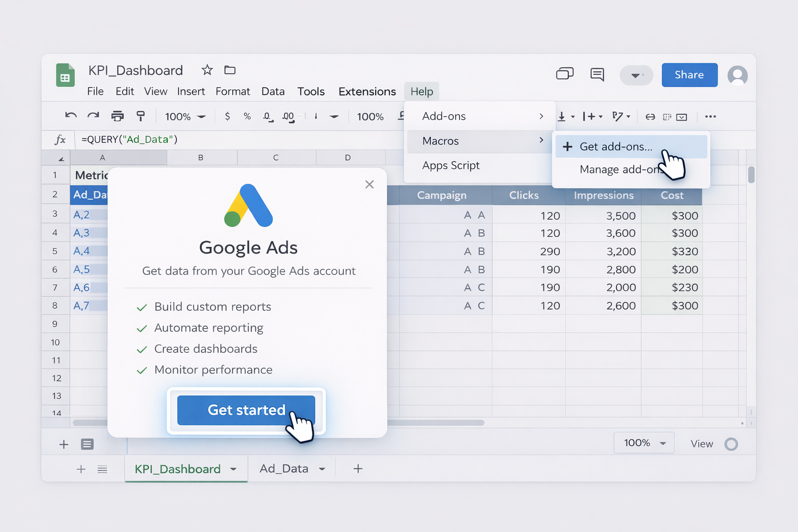This screenshot has height=532, width=798.
Task: Add sheet with plus right of Ad_Data tab
Action: (x=358, y=469)
